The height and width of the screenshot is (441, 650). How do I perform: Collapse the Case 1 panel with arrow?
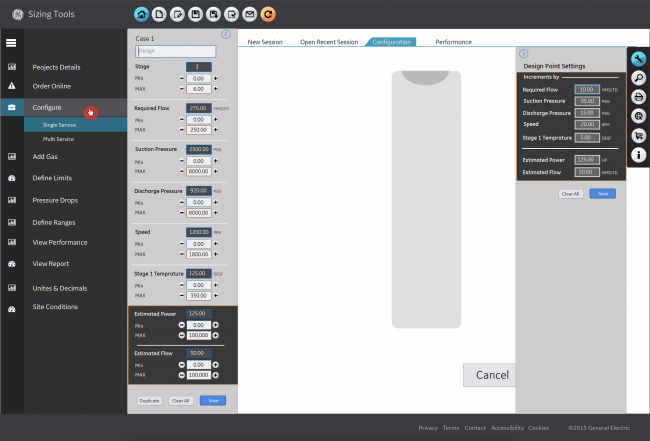click(x=226, y=34)
